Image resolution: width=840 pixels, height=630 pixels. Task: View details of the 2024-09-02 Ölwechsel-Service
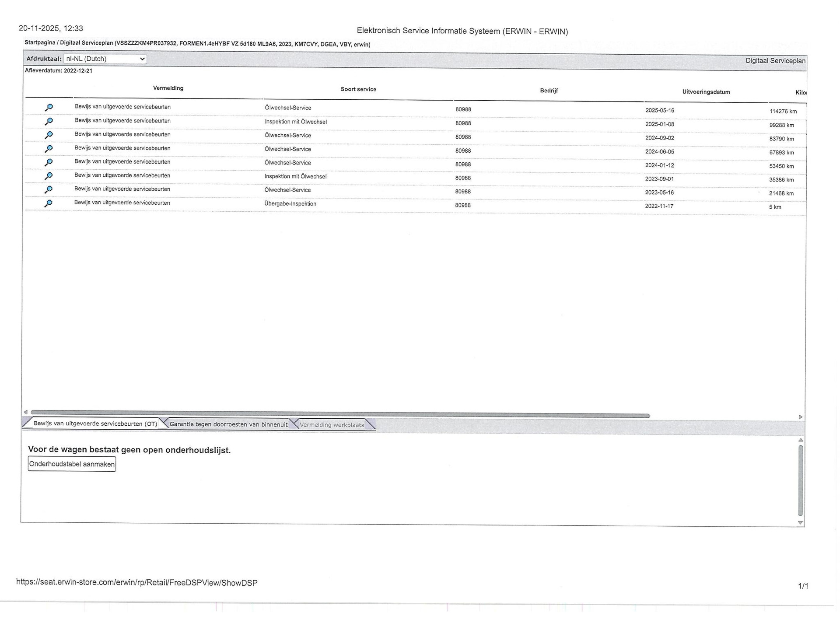(x=49, y=135)
